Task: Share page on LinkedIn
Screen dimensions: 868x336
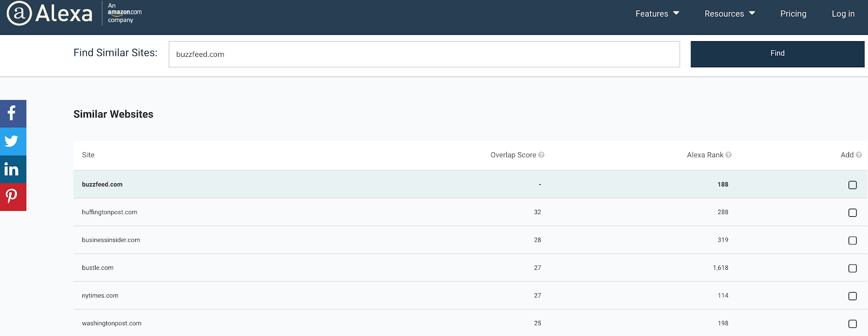Action: pos(13,169)
